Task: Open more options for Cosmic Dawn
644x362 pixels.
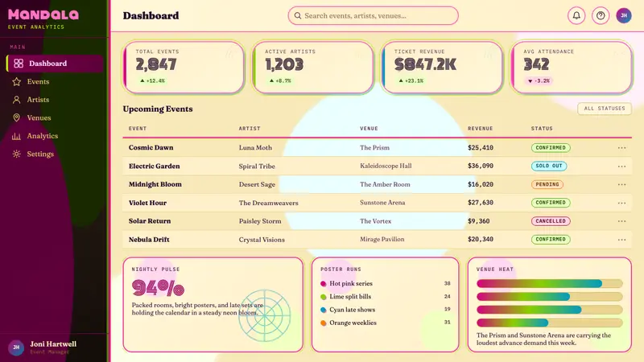Action: [621, 148]
